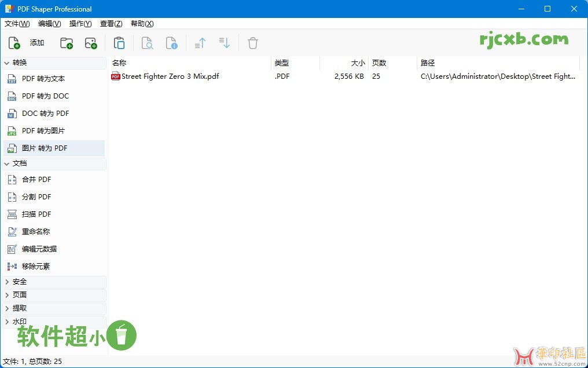Click the File information toolbar icon

(171, 43)
